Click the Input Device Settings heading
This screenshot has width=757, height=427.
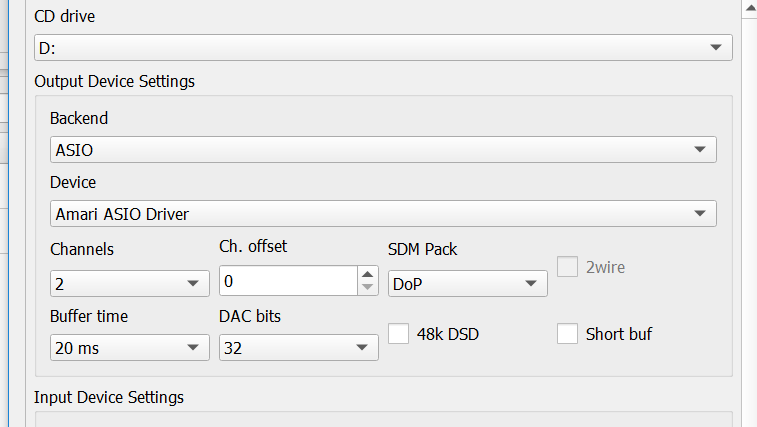[x=108, y=397]
